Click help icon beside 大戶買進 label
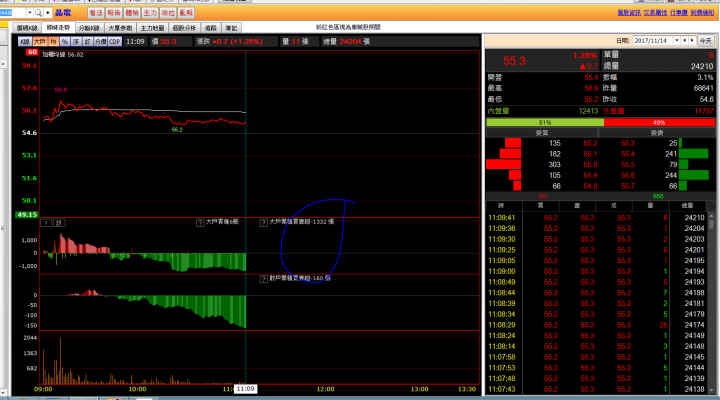The width and height of the screenshot is (720, 400). tap(200, 223)
